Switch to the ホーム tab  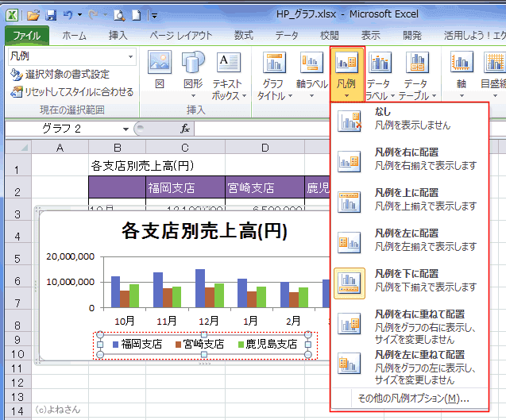74,35
